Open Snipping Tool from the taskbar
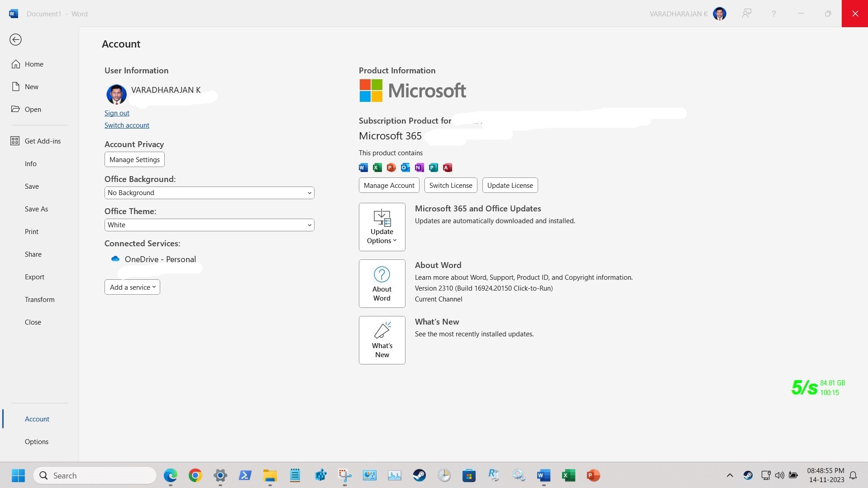868x488 pixels. point(345,476)
